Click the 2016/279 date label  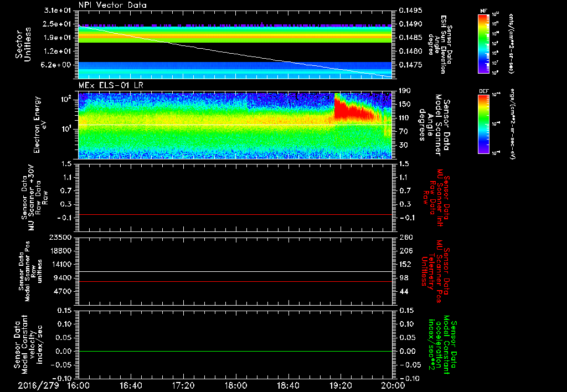click(38, 385)
